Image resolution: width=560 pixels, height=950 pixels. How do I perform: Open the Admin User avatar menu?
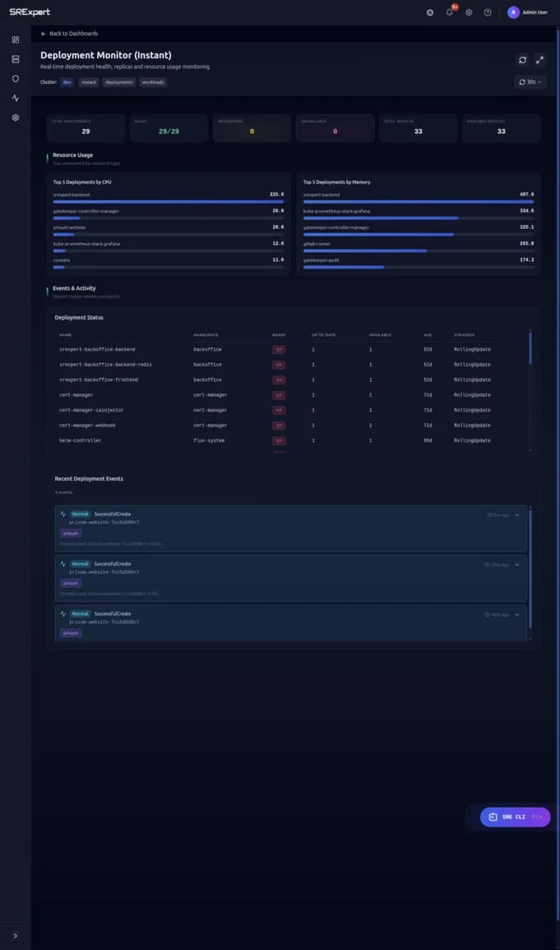[x=513, y=12]
